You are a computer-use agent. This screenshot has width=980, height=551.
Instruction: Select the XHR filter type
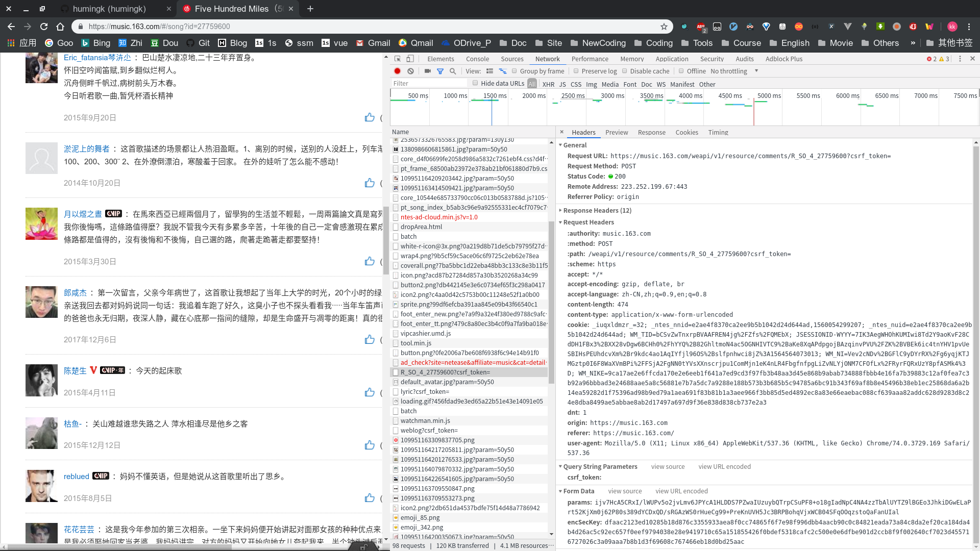tap(548, 84)
